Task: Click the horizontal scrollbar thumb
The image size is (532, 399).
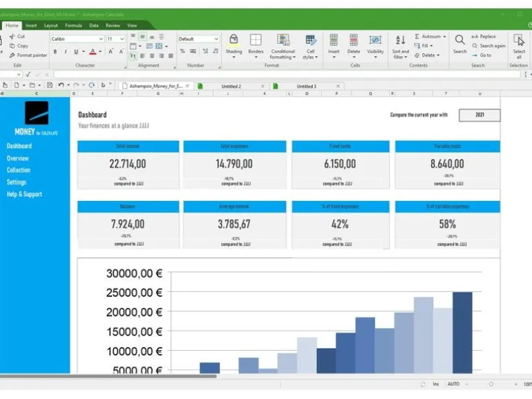Action: tap(108, 376)
